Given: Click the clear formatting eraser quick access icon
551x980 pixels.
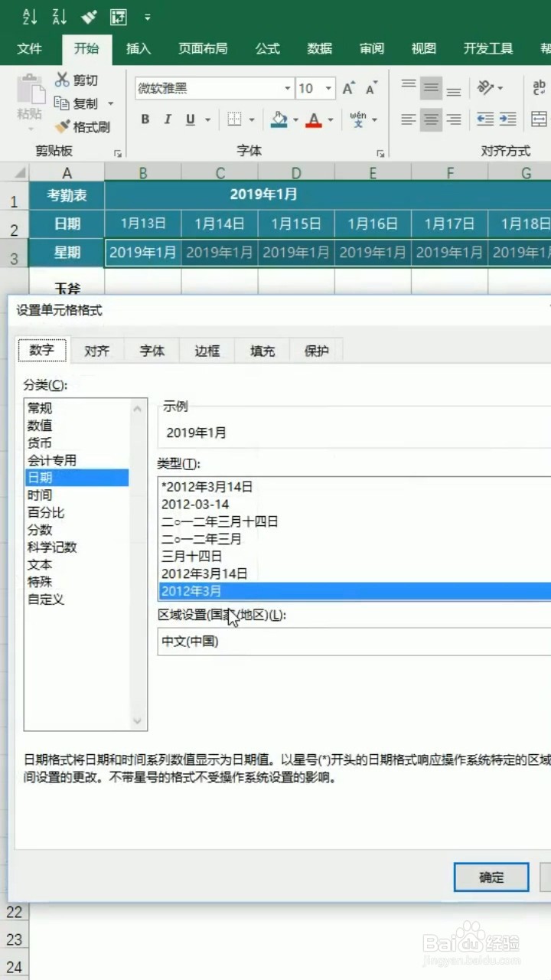Looking at the screenshot, I should point(90,16).
